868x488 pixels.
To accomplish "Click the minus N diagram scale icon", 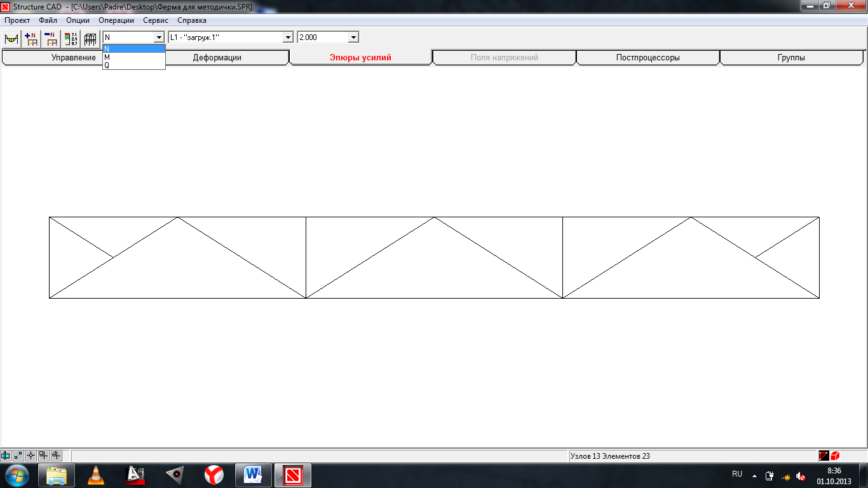I will (x=50, y=38).
